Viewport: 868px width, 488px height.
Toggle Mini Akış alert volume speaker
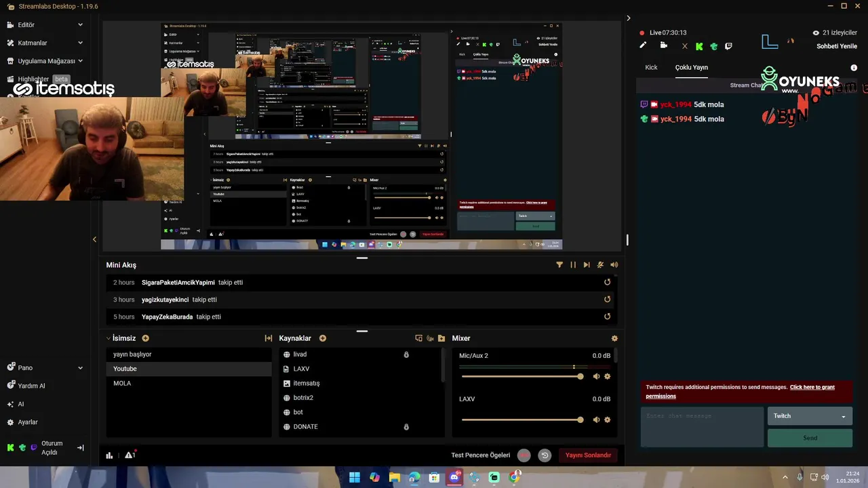pyautogui.click(x=614, y=265)
